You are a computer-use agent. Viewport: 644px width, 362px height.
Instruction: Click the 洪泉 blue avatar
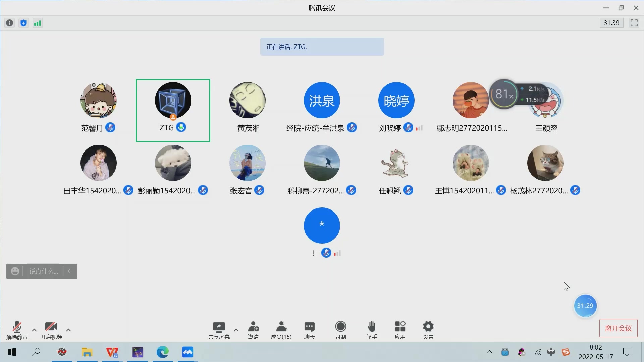(322, 100)
